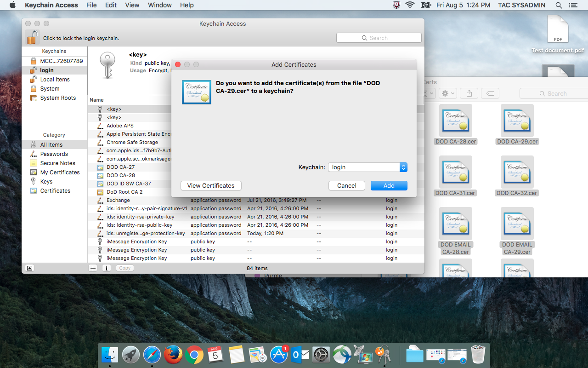588x368 pixels.
Task: Launch Safari from the Dock
Action: pyautogui.click(x=152, y=355)
